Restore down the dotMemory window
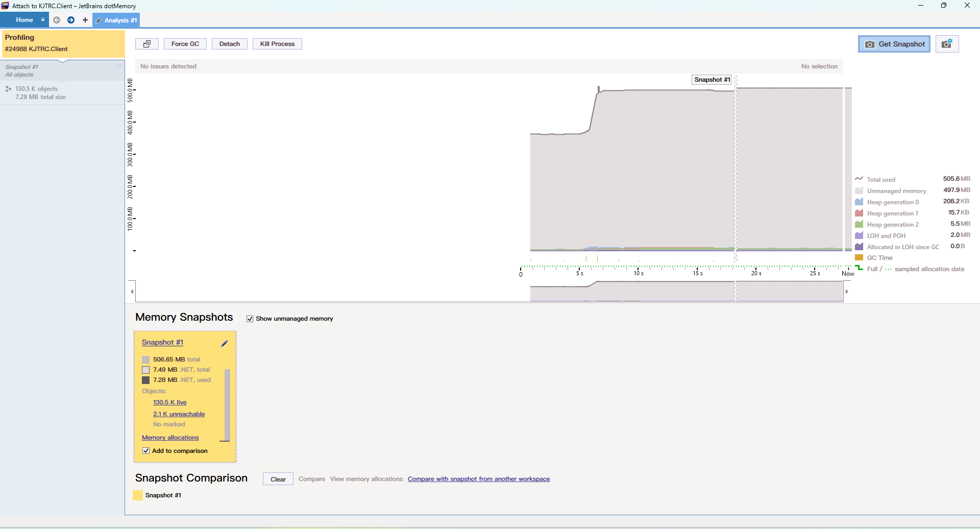Viewport: 980px width, 529px height. point(944,6)
